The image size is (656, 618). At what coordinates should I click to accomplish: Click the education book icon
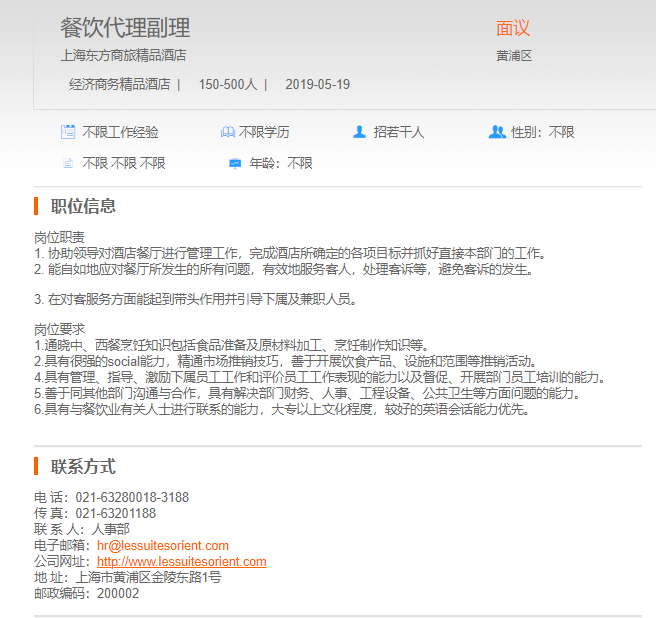point(227,132)
